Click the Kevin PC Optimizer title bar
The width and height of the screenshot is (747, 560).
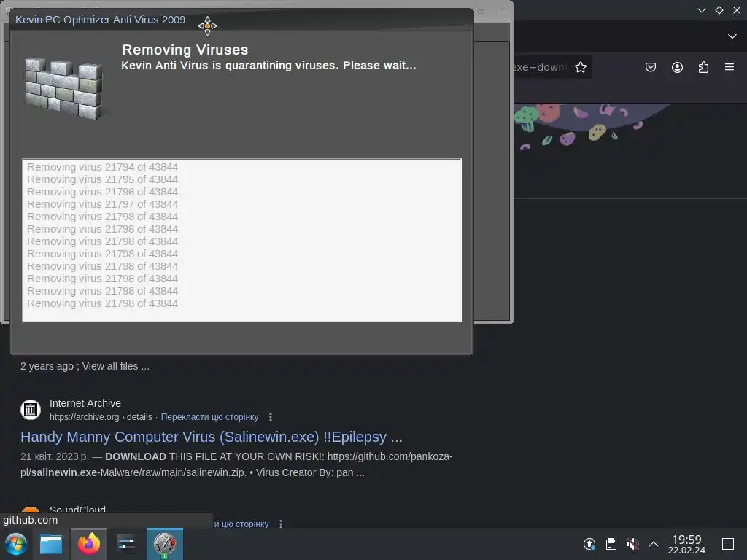coord(242,20)
